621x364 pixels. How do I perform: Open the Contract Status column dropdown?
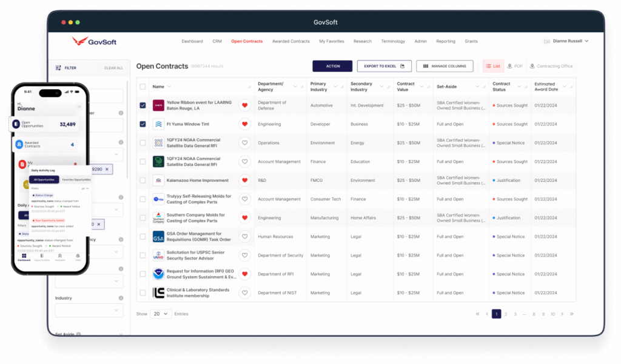(519, 87)
